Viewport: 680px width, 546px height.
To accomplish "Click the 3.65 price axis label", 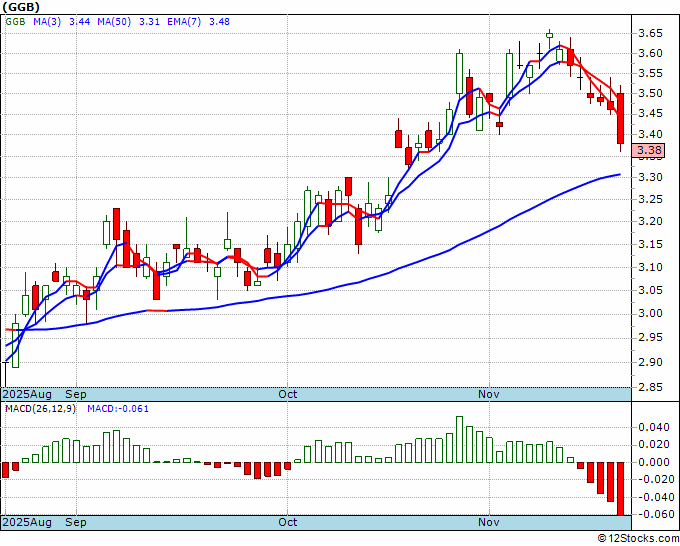I will point(650,33).
